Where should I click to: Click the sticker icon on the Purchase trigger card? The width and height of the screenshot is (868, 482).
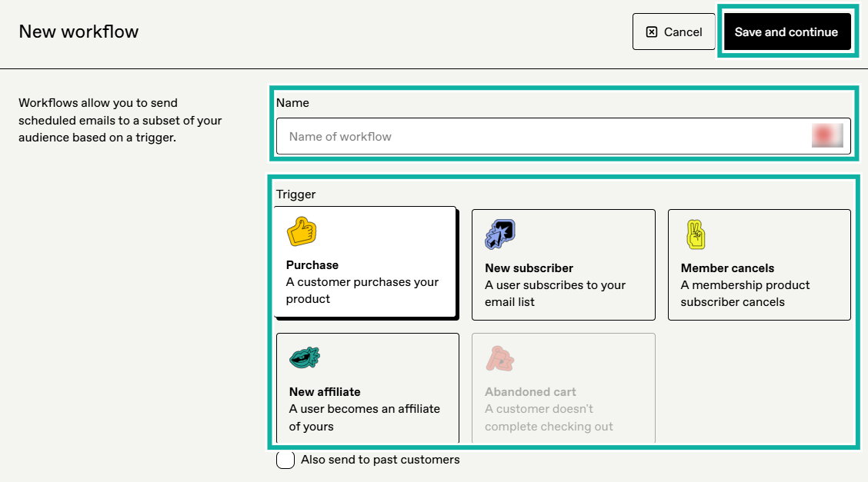pos(302,231)
